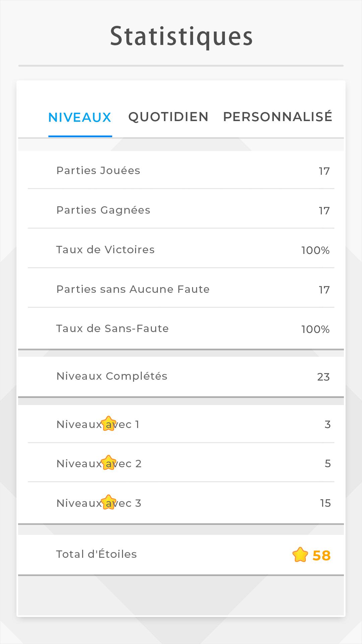Click the Taux de Victoires label
This screenshot has height=644, width=362.
coord(105,250)
